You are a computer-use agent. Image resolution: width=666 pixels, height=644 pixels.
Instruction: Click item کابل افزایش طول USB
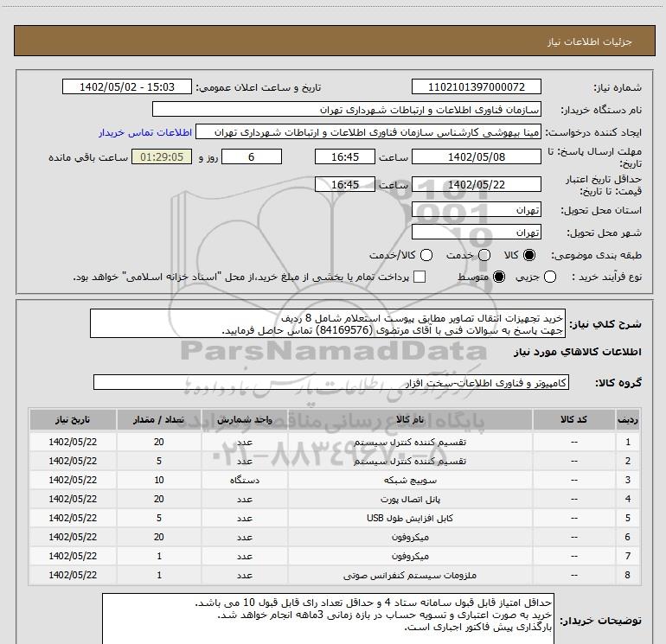(410, 519)
